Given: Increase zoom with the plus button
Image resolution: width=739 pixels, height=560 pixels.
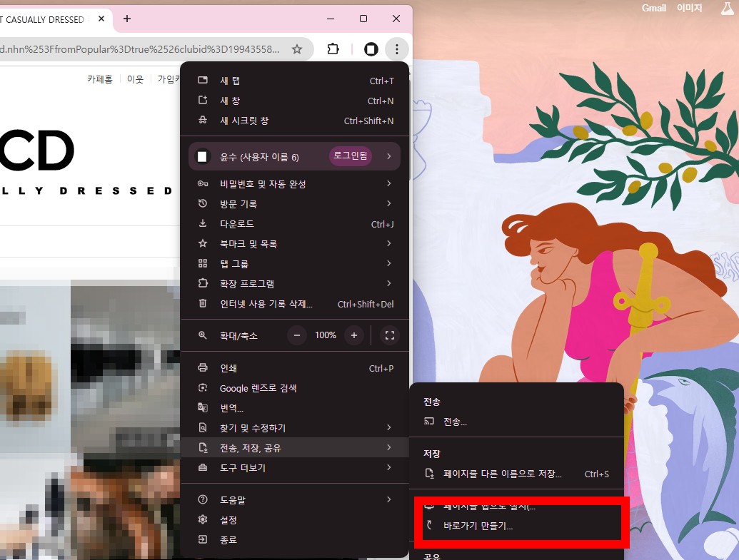Looking at the screenshot, I should point(354,335).
